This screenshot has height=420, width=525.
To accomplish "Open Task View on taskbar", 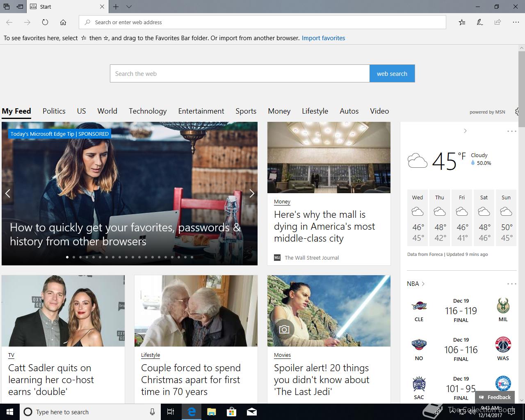I will pos(171,412).
